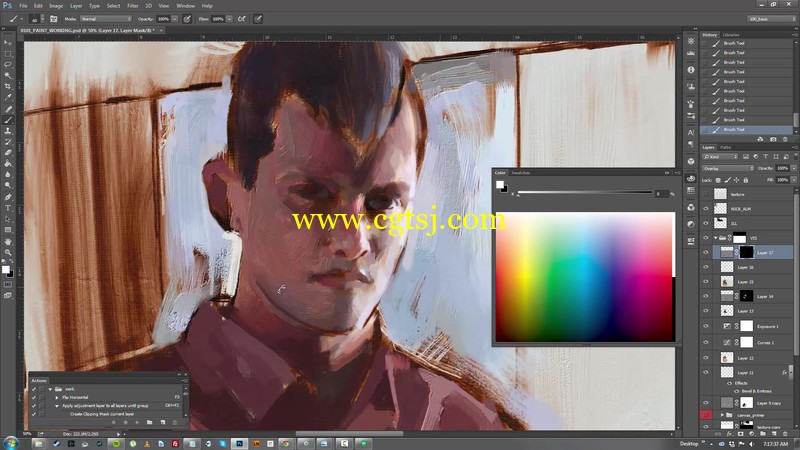Show the hidden texture layer
This screenshot has width=800, height=450.
tap(706, 194)
